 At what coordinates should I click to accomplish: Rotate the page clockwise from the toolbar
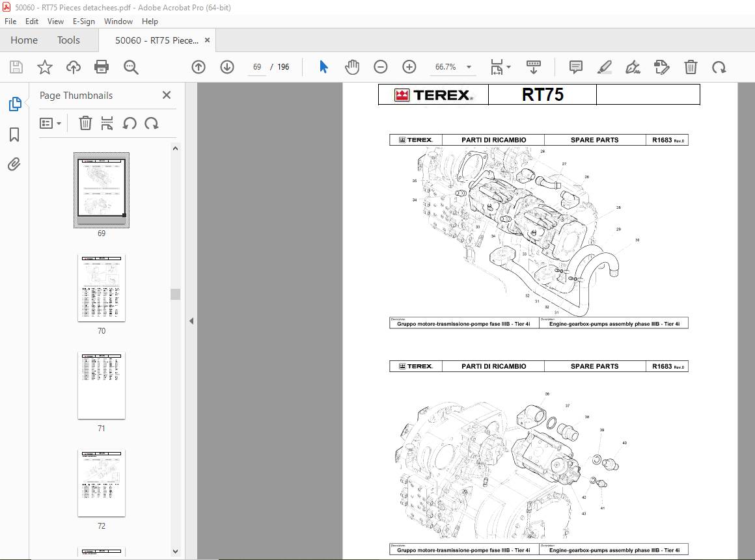(x=719, y=67)
